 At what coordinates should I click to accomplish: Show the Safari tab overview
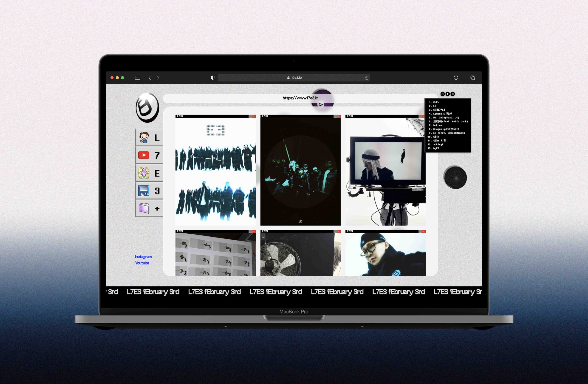coord(473,78)
